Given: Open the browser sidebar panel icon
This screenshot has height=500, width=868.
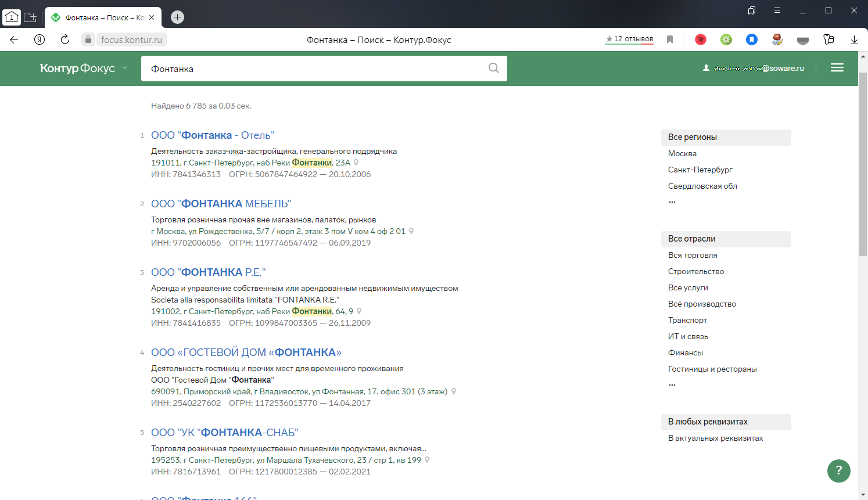Looking at the screenshot, I should [828, 39].
